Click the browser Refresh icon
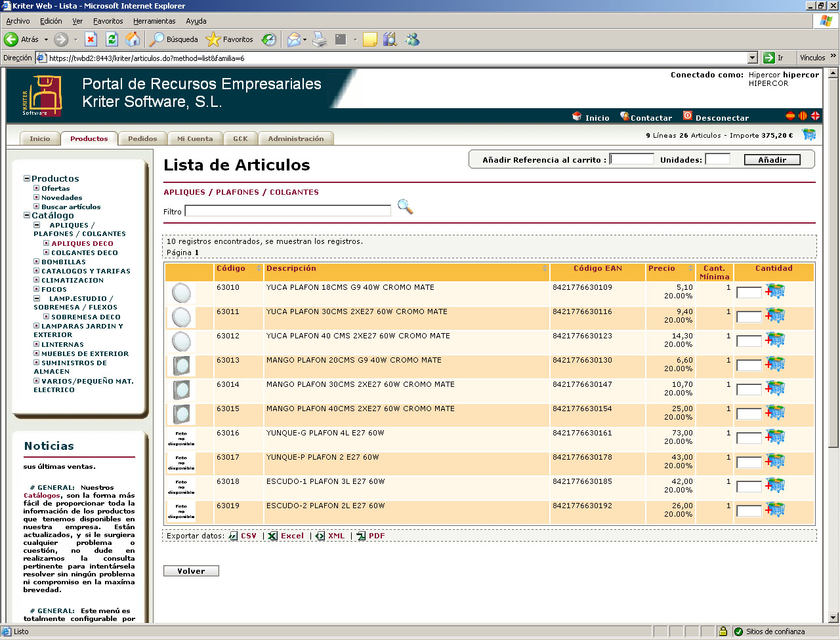The image size is (840, 640). click(x=112, y=39)
